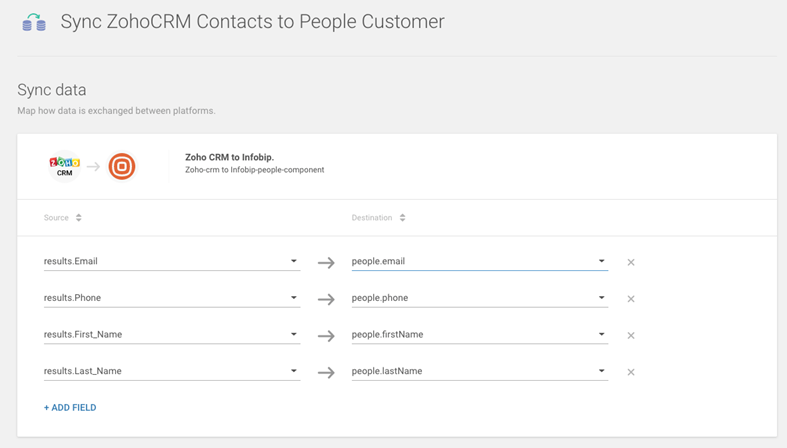
Task: Click the Zoho CRM to Infobip heading
Action: click(229, 157)
